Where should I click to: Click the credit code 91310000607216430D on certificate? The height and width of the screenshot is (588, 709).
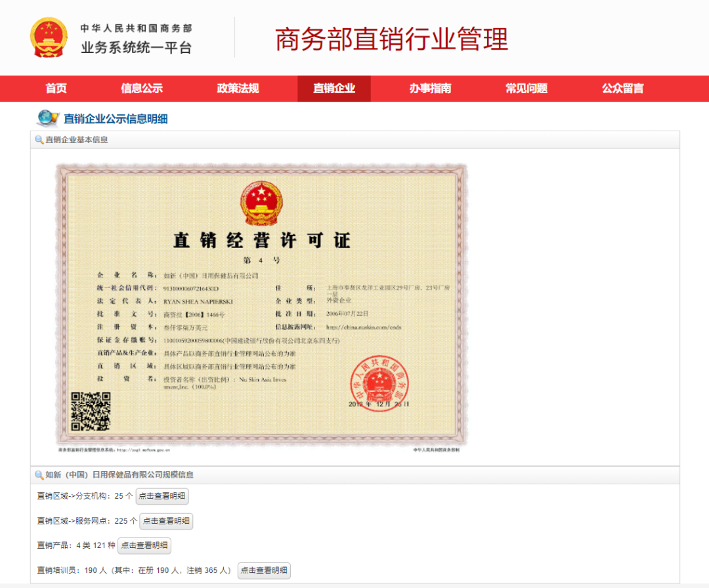191,288
